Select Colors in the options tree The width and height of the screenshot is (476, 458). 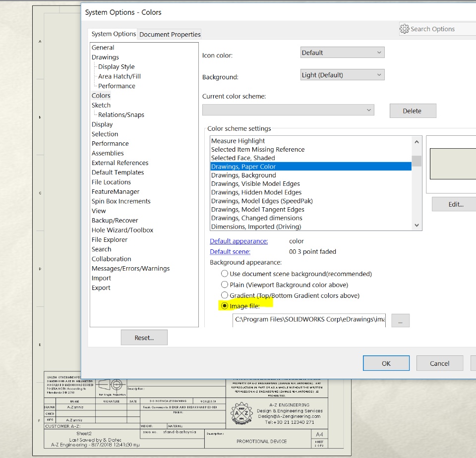coord(101,95)
